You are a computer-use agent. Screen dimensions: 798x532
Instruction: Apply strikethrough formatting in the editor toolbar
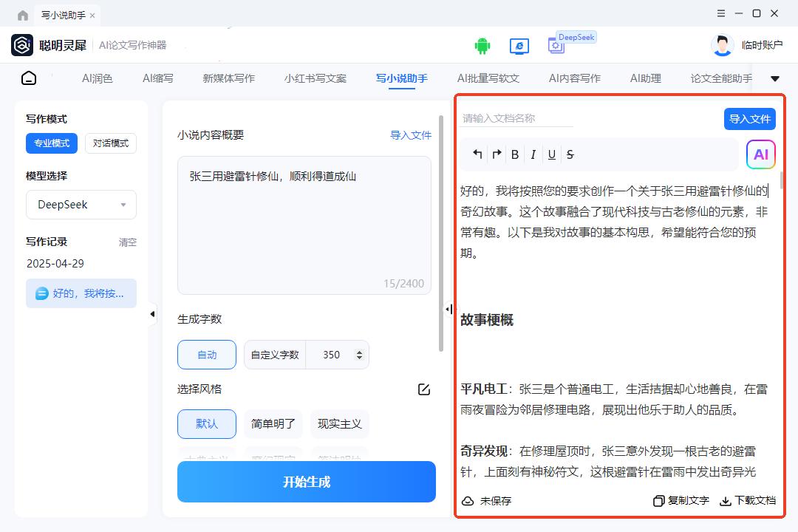click(570, 154)
